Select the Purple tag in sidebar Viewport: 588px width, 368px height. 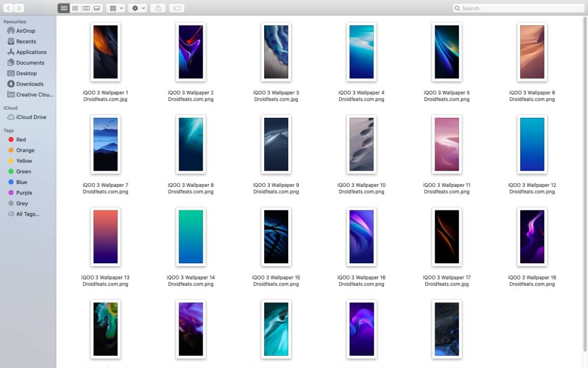pyautogui.click(x=24, y=193)
